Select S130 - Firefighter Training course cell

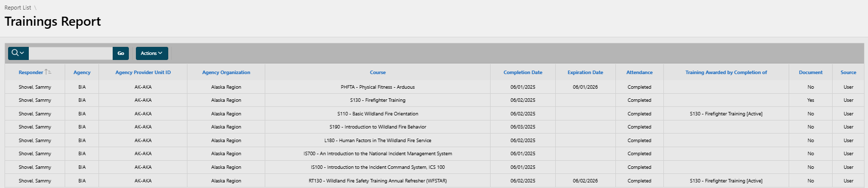377,100
